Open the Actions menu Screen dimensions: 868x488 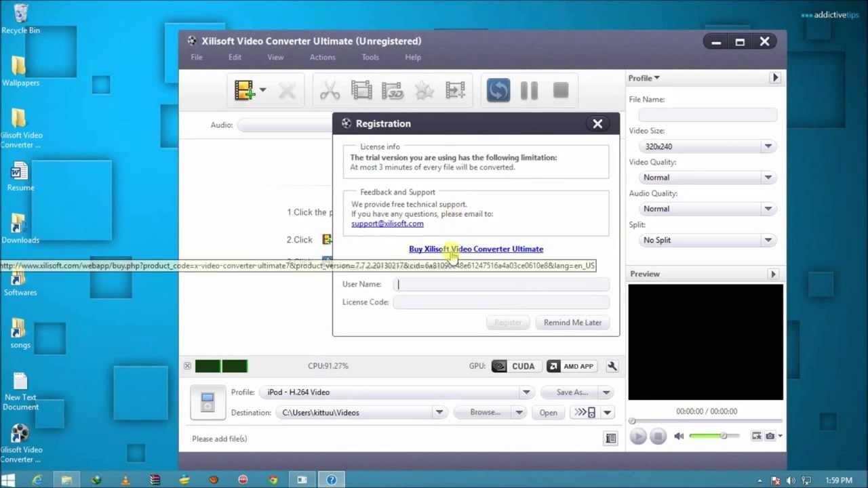[x=323, y=58]
